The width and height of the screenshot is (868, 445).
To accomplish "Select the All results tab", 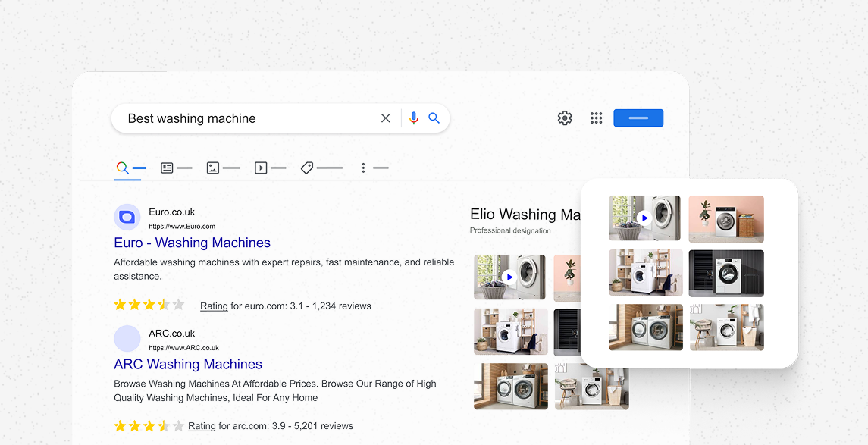I will tap(130, 168).
